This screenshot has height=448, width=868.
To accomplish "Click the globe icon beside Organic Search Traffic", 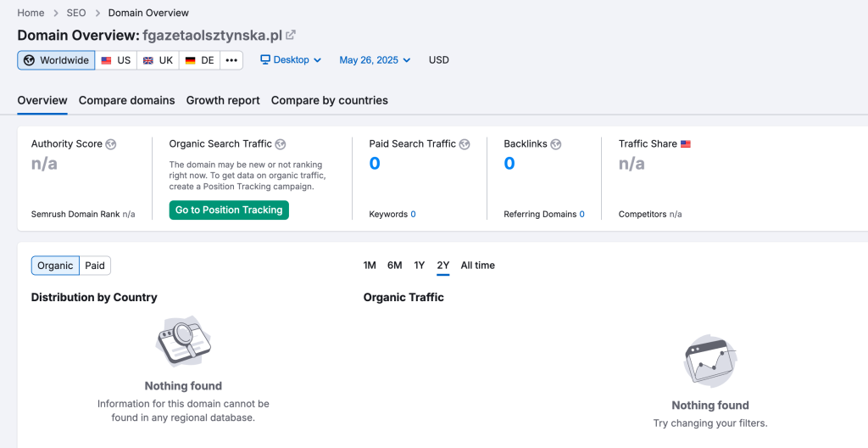I will click(281, 144).
